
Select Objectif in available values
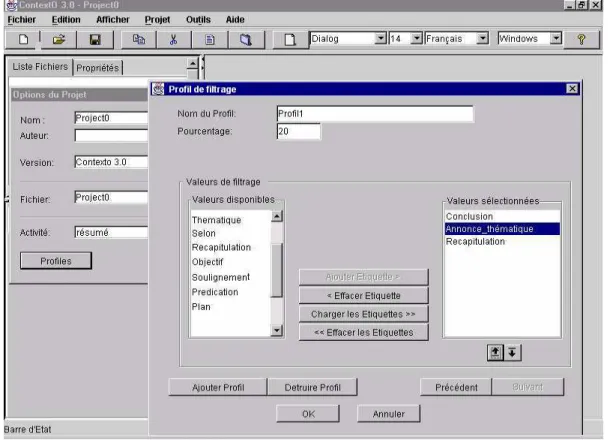207,262
